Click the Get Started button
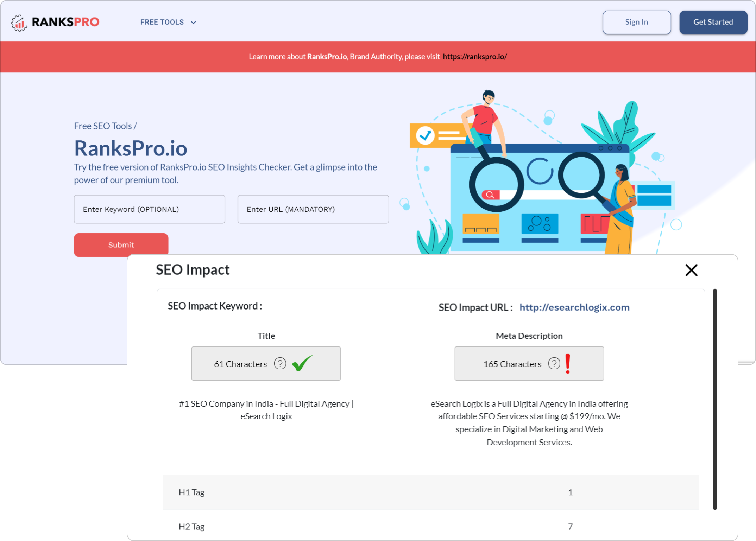The height and width of the screenshot is (541, 756). click(x=713, y=22)
